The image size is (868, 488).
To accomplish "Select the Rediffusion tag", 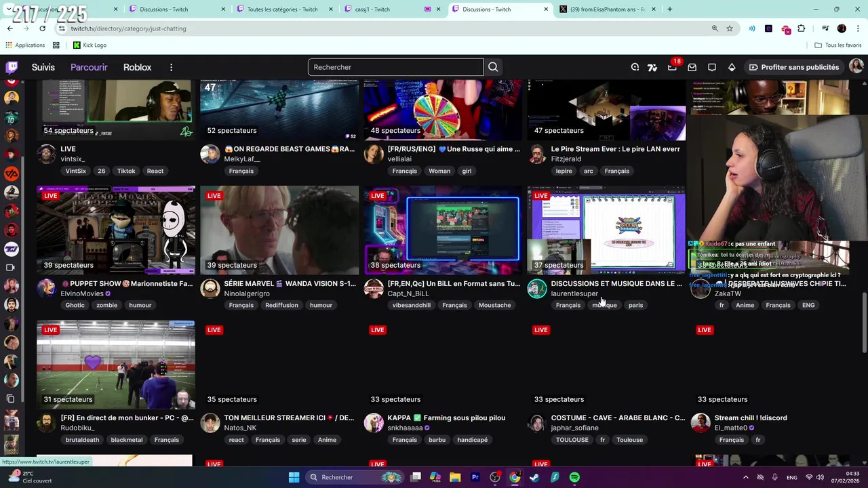I will tap(281, 305).
